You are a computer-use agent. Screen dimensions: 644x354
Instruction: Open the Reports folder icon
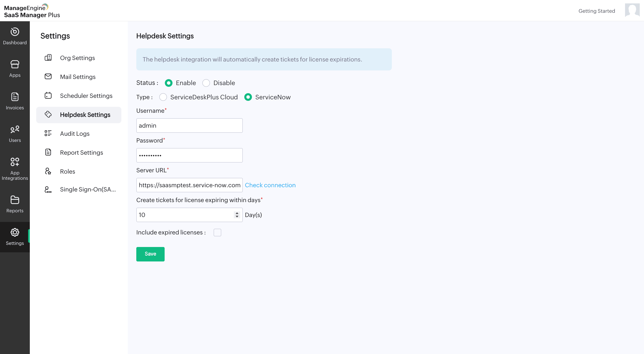(15, 200)
